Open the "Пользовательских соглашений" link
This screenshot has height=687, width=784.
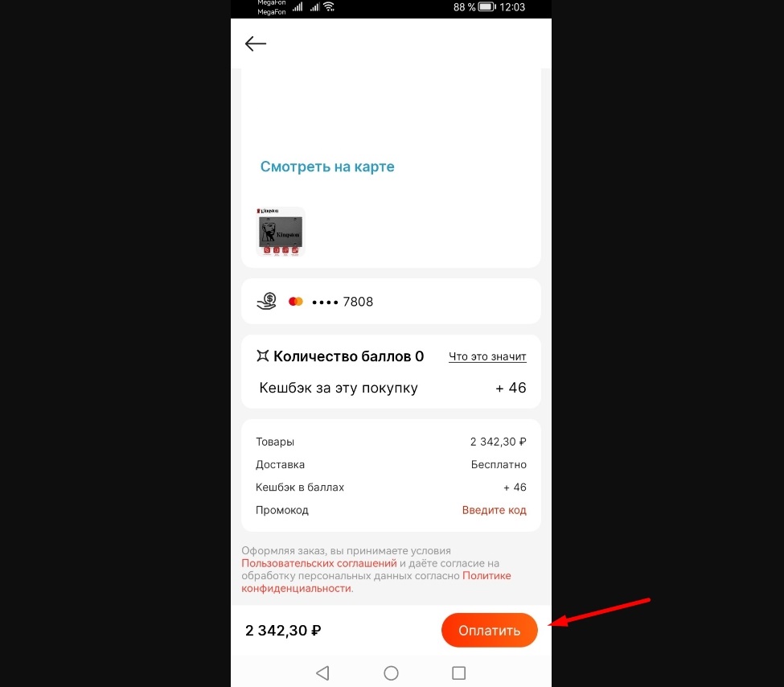pos(319,563)
